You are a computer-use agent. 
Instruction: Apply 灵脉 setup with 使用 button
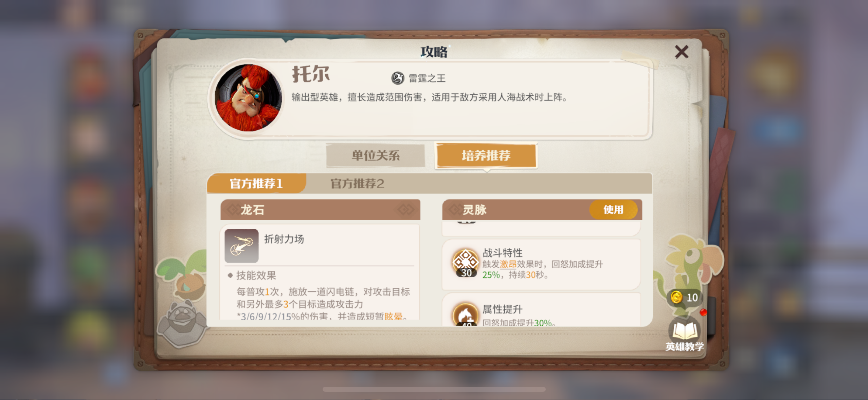pos(613,210)
